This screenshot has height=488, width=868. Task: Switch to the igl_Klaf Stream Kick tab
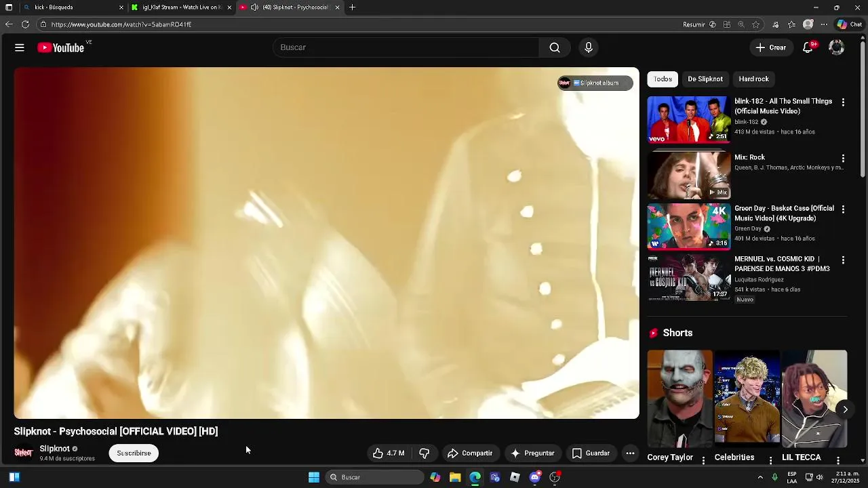pos(182,7)
